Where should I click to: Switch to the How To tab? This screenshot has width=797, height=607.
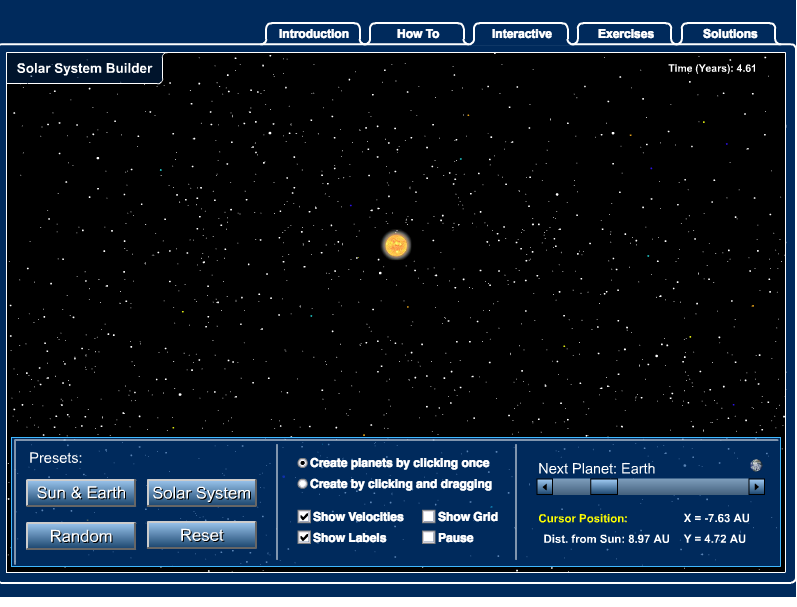click(x=417, y=34)
